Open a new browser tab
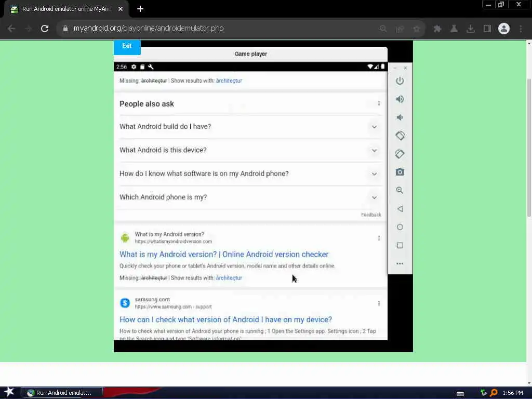The width and height of the screenshot is (532, 399). click(140, 9)
